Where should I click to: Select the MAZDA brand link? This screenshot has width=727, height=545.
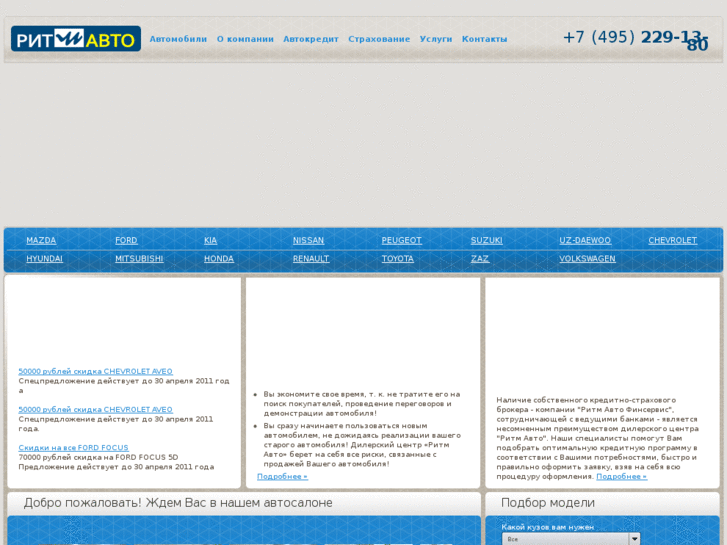coord(41,240)
